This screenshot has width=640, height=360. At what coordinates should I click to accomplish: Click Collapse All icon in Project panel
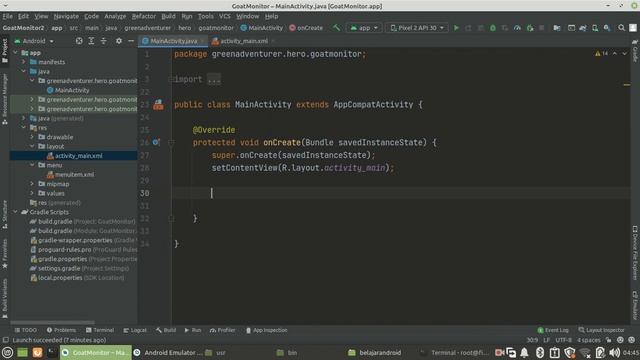[104, 41]
